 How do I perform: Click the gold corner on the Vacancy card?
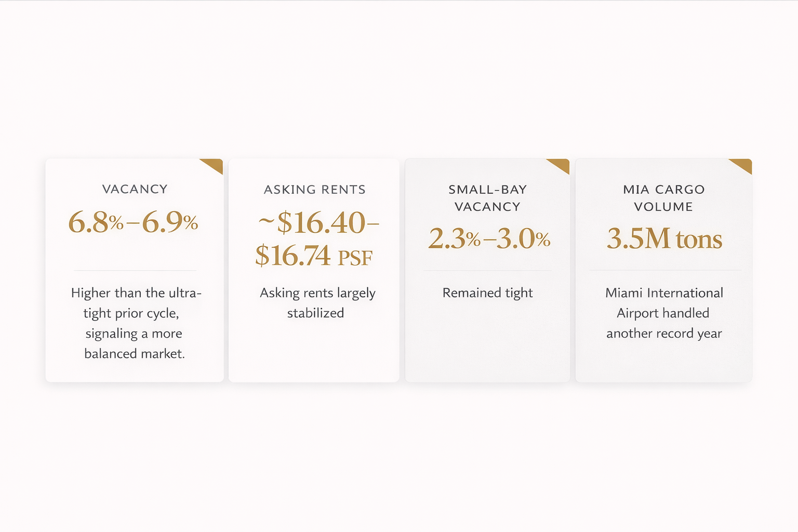(215, 165)
